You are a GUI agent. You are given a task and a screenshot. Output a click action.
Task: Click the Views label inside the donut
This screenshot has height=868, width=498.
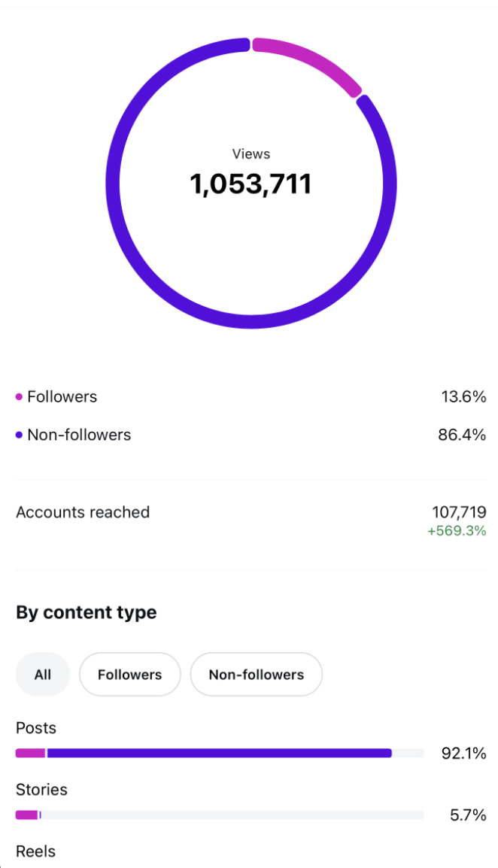pos(251,154)
